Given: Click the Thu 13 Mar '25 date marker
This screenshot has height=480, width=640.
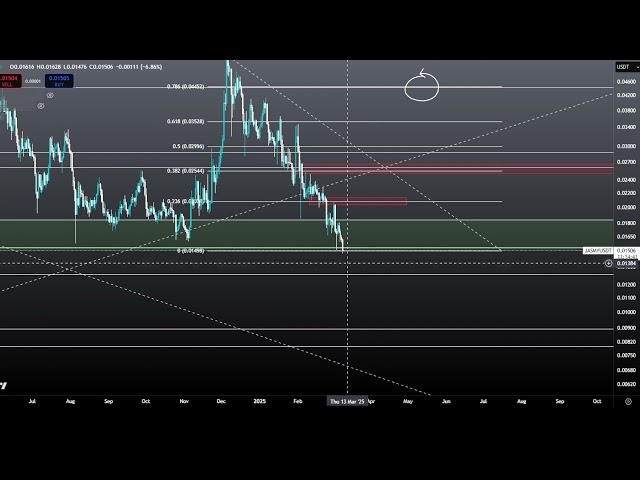Looking at the screenshot, I should [x=347, y=401].
